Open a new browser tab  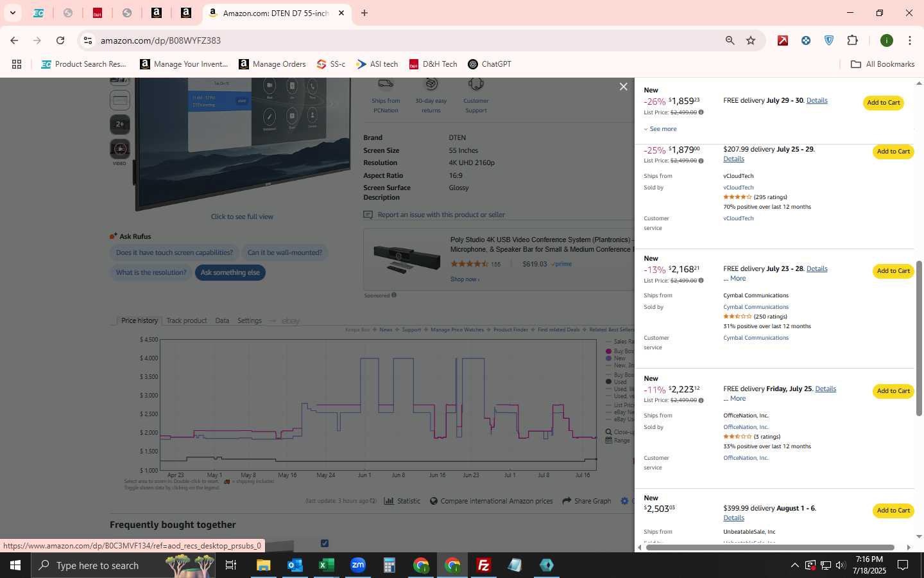pyautogui.click(x=364, y=13)
